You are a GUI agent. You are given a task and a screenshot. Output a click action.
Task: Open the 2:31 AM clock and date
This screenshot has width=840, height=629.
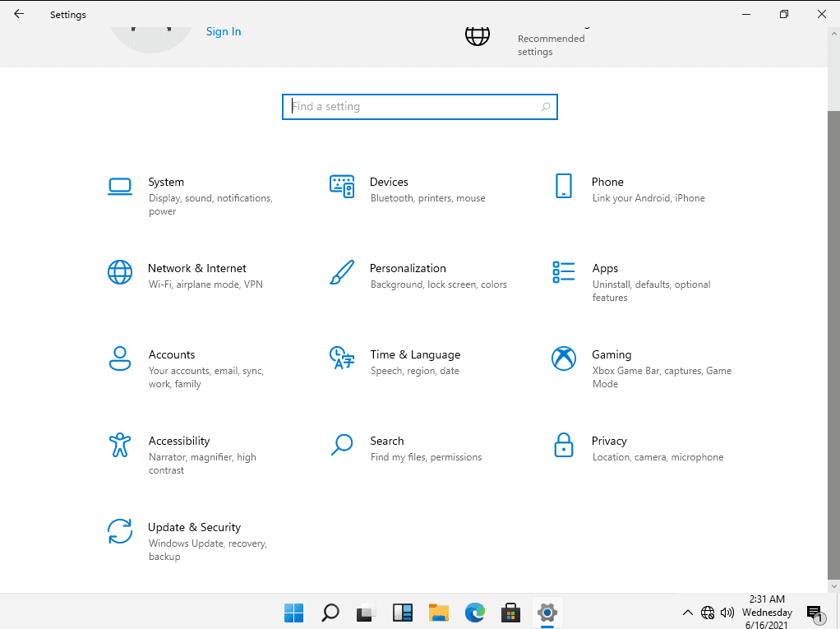(767, 613)
